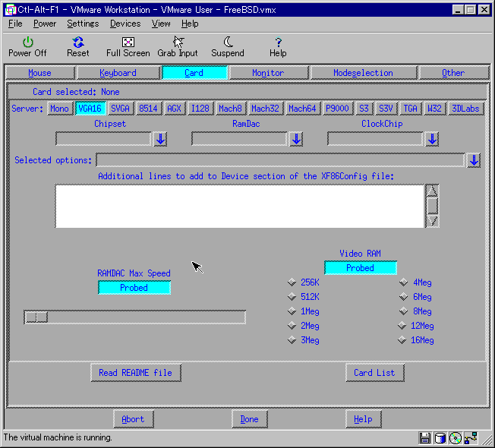Viewport: 495px width, 448px height.
Task: Select 16Meg video RAM
Action: tap(415, 340)
